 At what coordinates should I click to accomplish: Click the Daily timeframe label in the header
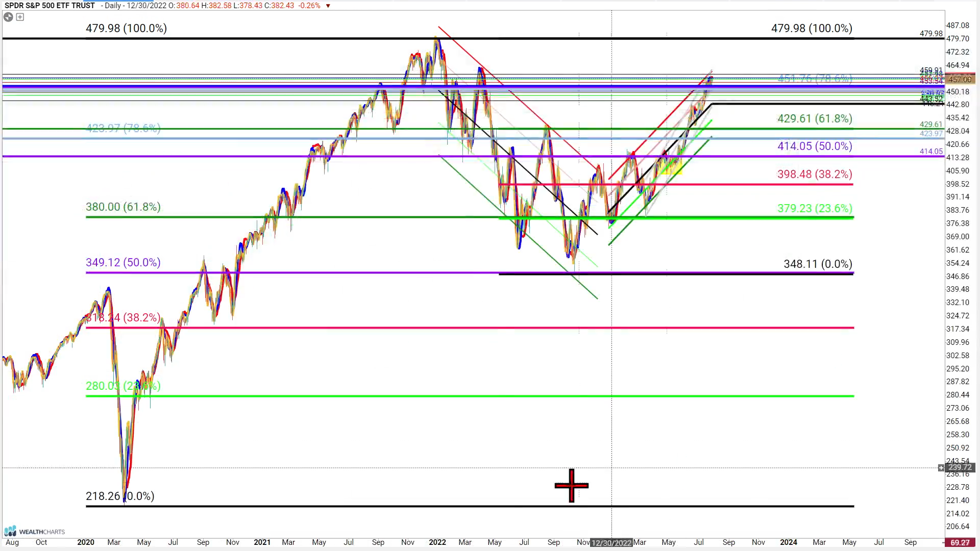tap(113, 6)
